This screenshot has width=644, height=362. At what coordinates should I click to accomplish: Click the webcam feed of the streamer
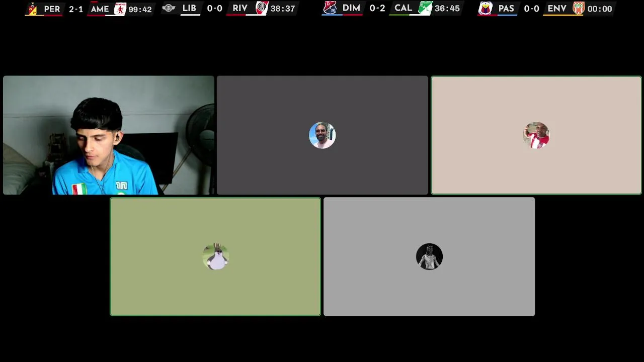(109, 135)
